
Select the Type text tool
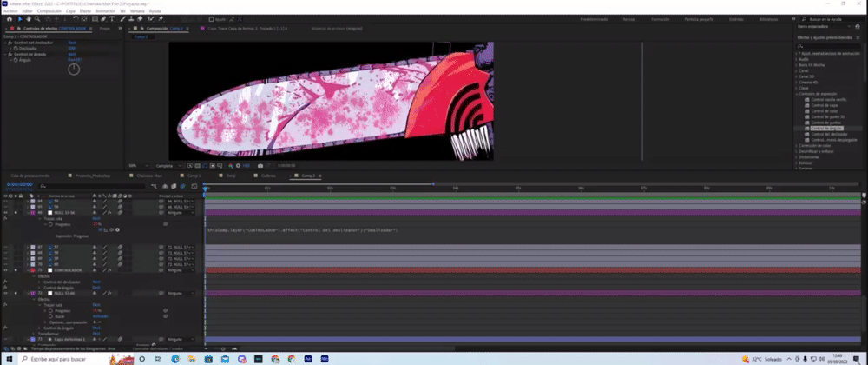pos(112,19)
